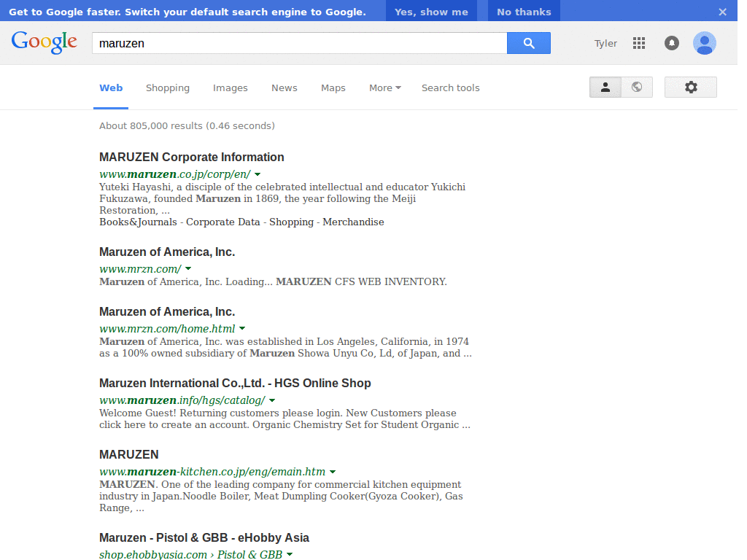Open Maruzen Pistol & GBB eHobby Asia result
Image resolution: width=747 pixels, height=560 pixels.
[x=204, y=537]
